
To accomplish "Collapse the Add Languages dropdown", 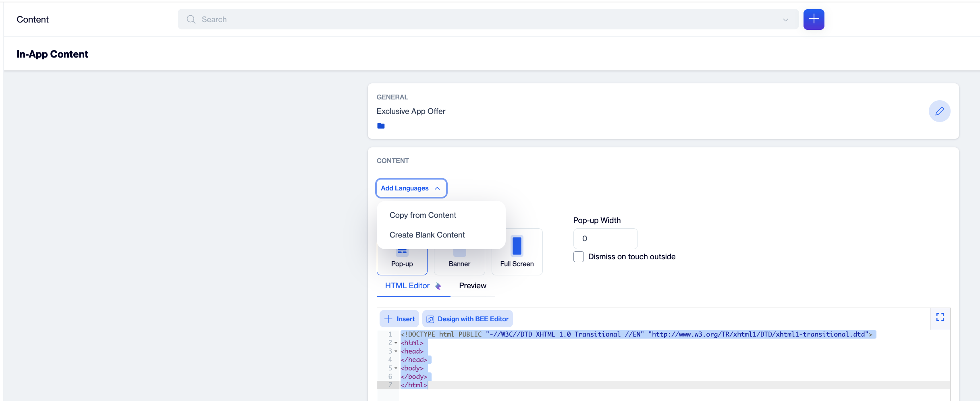I will pyautogui.click(x=411, y=188).
